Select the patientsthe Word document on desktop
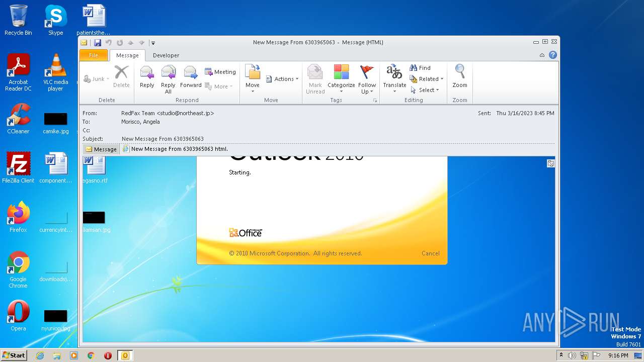This screenshot has height=362, width=644. coord(94,20)
